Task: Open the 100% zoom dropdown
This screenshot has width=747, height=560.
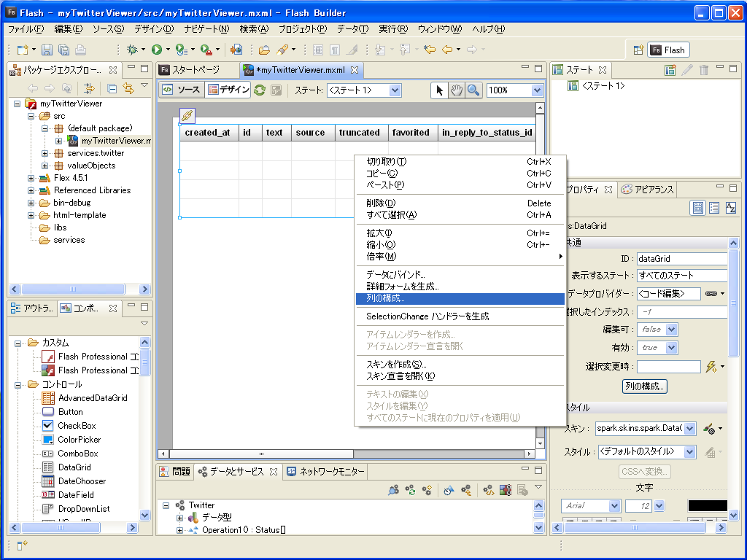Action: (x=537, y=90)
